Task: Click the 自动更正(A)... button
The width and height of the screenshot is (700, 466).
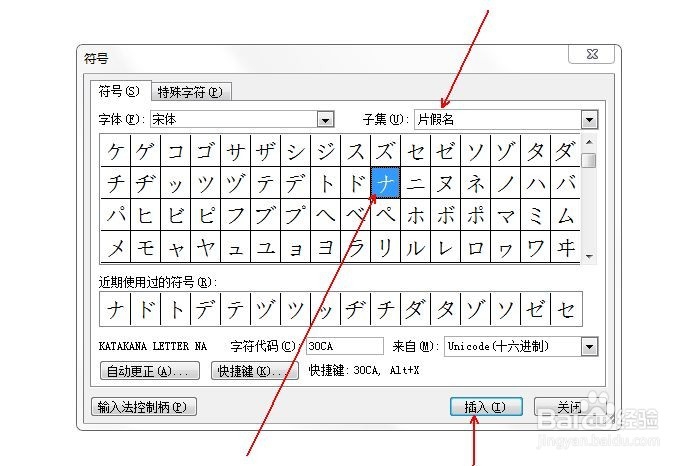Action: pyautogui.click(x=150, y=371)
